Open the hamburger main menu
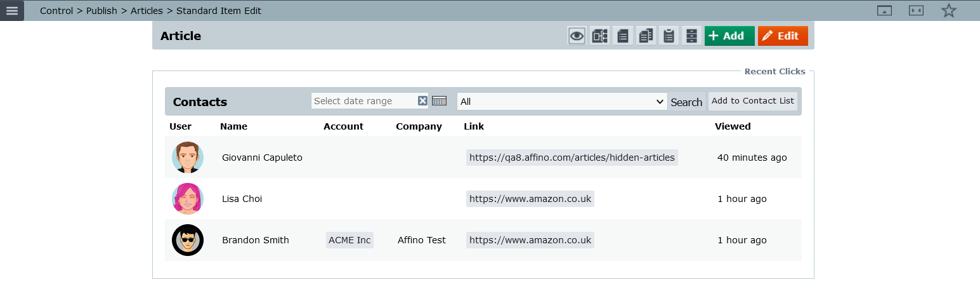This screenshot has width=980, height=289. point(12,10)
